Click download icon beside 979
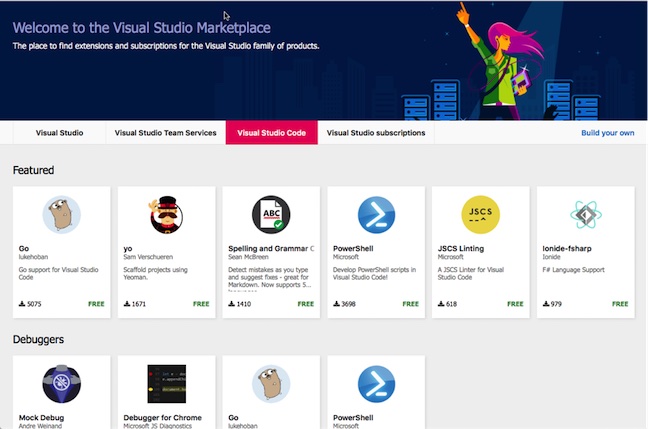Image resolution: width=648 pixels, height=429 pixels. [x=546, y=304]
